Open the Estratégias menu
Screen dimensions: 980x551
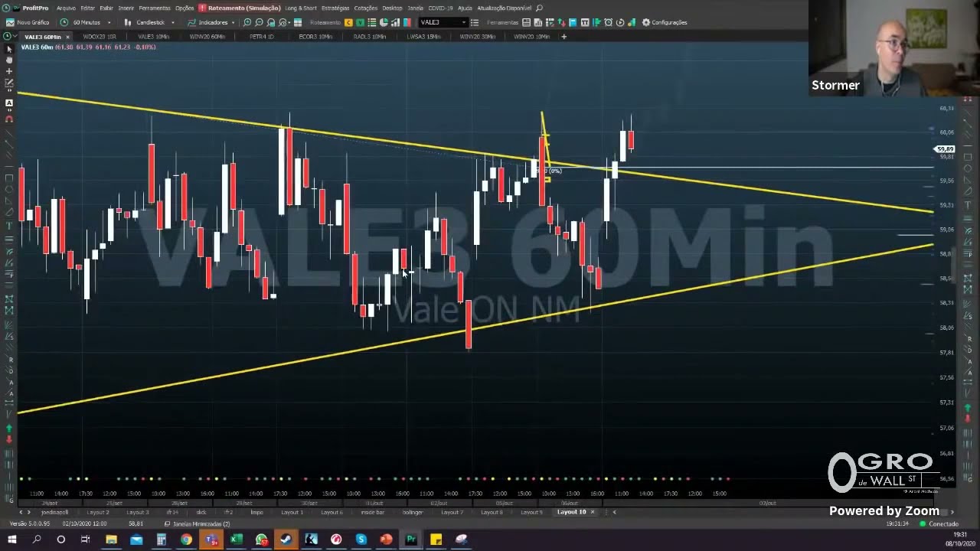pyautogui.click(x=335, y=8)
